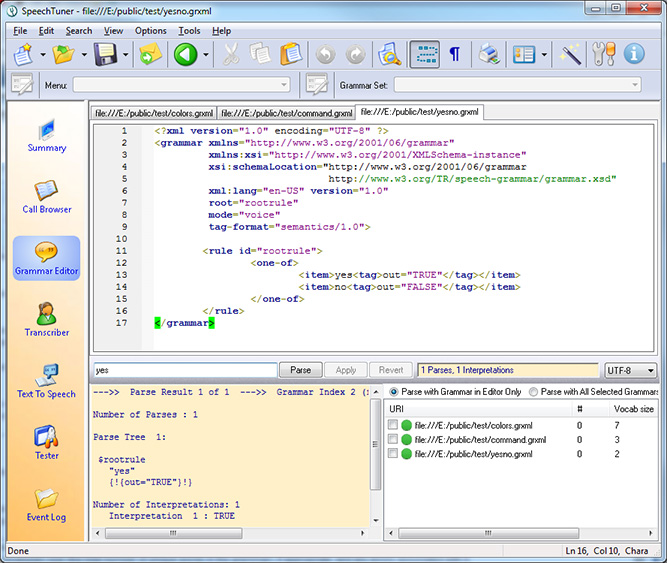Screen dimensions: 667x563
Task: Click the Save floppy disk icon
Action: [105, 54]
